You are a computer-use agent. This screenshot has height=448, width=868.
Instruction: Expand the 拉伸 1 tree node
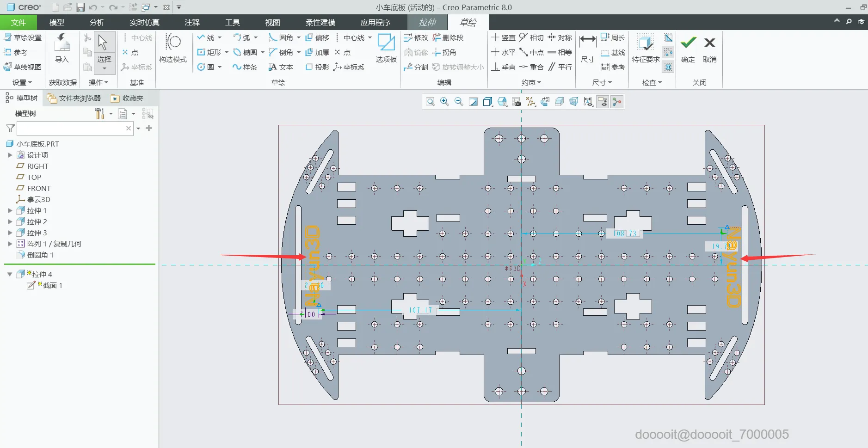[x=10, y=210]
